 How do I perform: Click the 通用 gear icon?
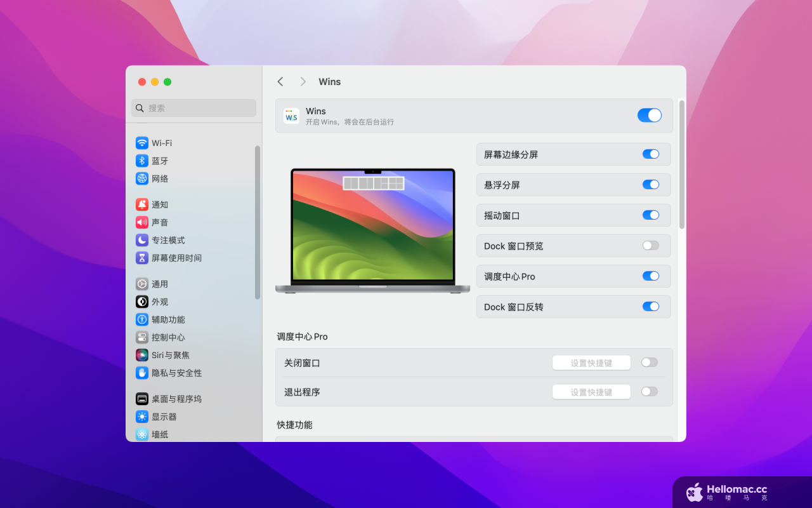(142, 284)
